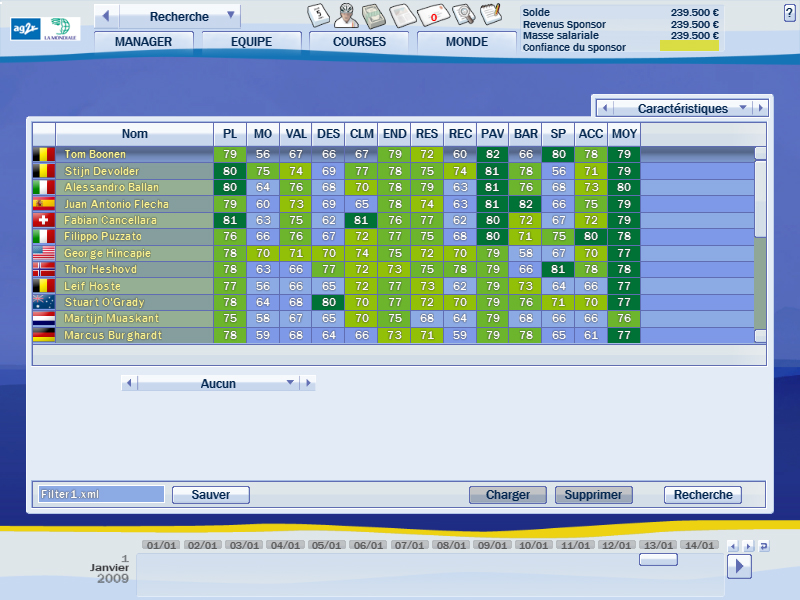
Task: Open the newspaper icon
Action: [402, 15]
